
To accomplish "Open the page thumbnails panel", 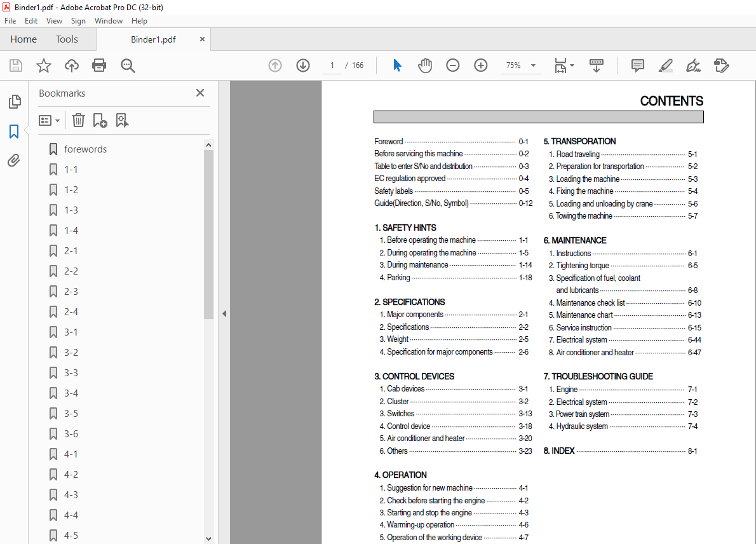I will [x=15, y=101].
